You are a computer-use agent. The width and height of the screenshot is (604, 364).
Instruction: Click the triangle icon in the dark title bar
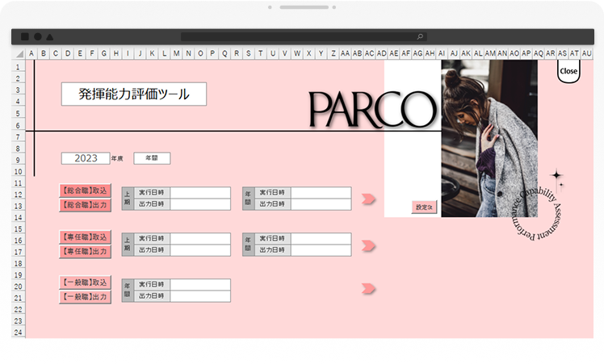coord(50,37)
